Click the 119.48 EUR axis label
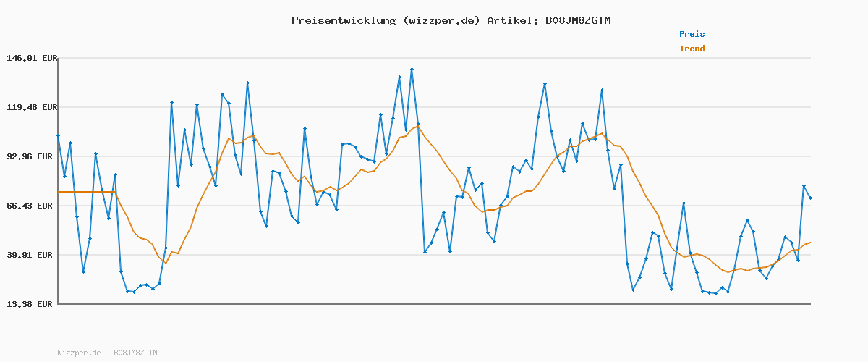This screenshot has height=362, width=868. [x=30, y=107]
